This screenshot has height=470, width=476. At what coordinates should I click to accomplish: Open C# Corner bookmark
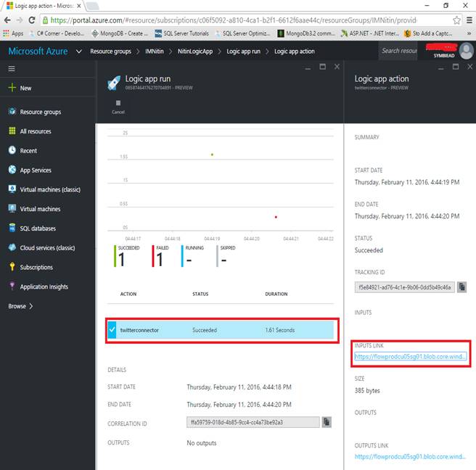point(57,33)
